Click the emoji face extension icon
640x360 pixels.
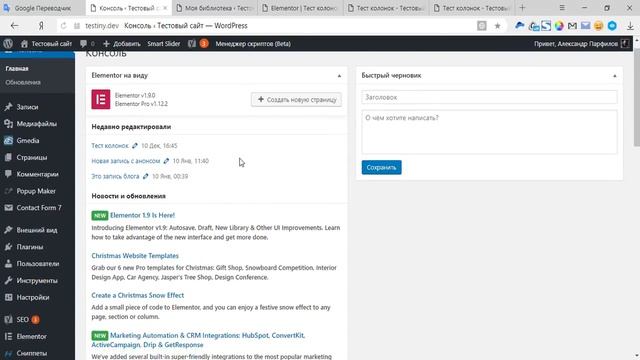pyautogui.click(x=599, y=26)
